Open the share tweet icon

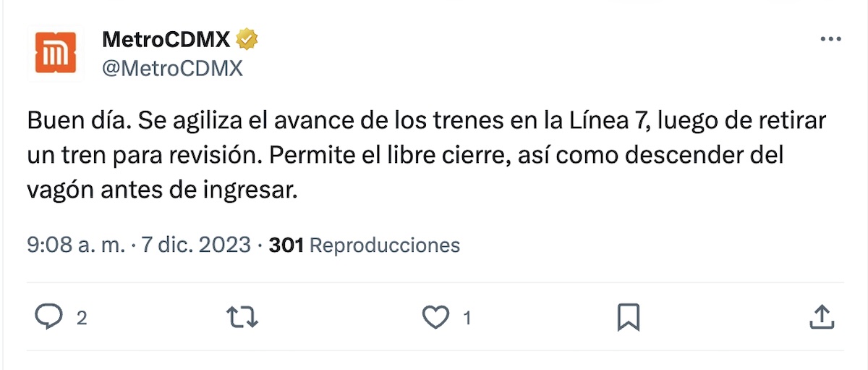click(821, 317)
